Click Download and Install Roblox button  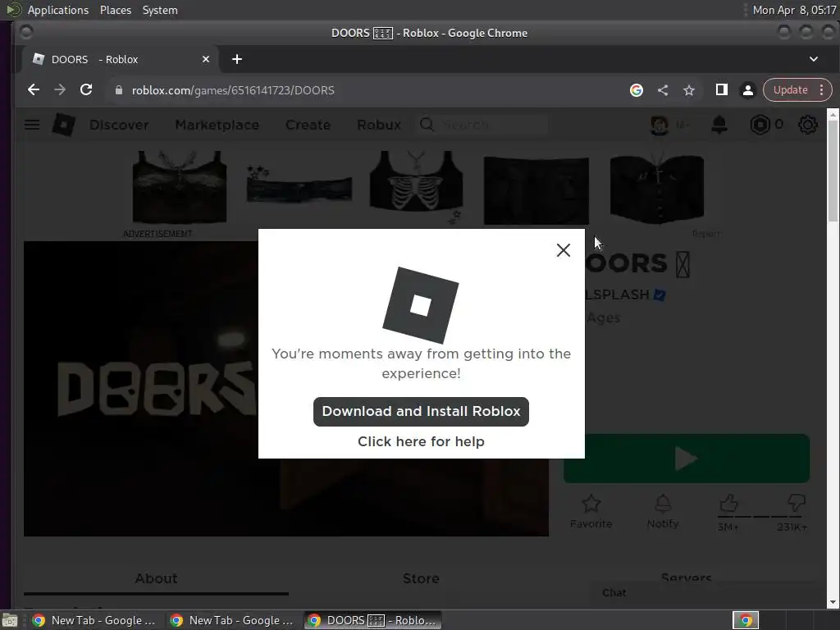pos(421,412)
